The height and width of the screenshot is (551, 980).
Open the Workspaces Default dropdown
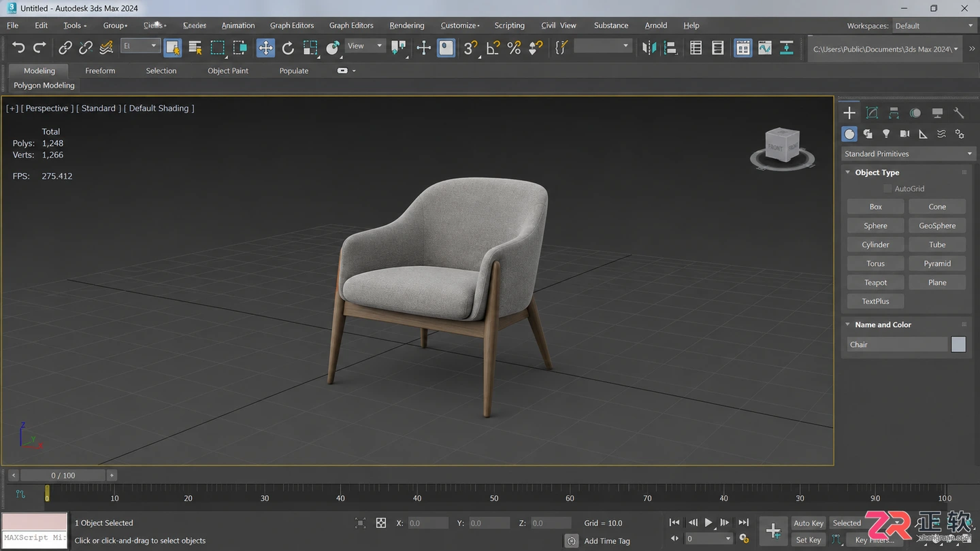click(934, 26)
